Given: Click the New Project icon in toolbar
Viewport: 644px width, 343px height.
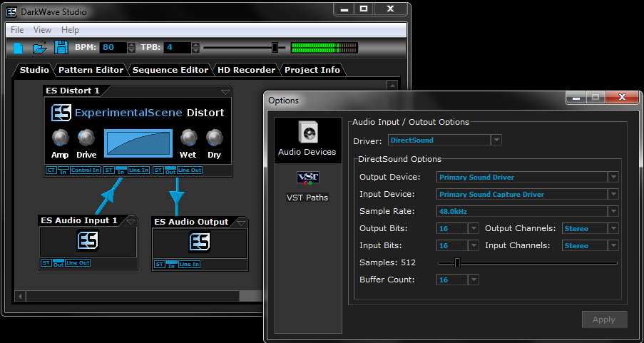Looking at the screenshot, I should pos(18,48).
